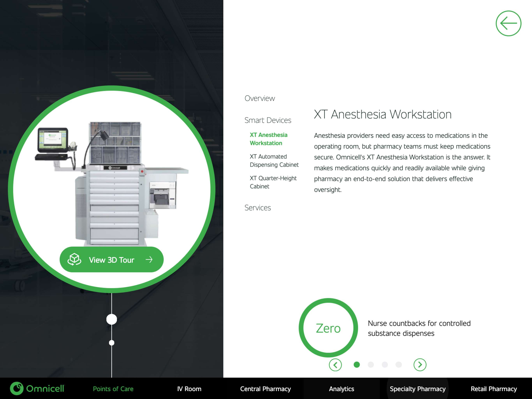Switch to Retail Pharmacy tab

click(494, 389)
